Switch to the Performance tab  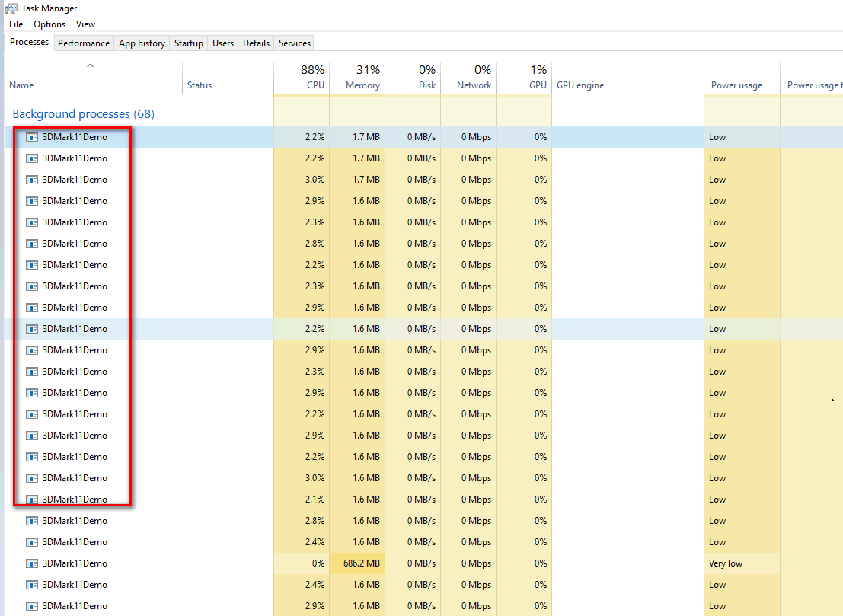pyautogui.click(x=83, y=43)
